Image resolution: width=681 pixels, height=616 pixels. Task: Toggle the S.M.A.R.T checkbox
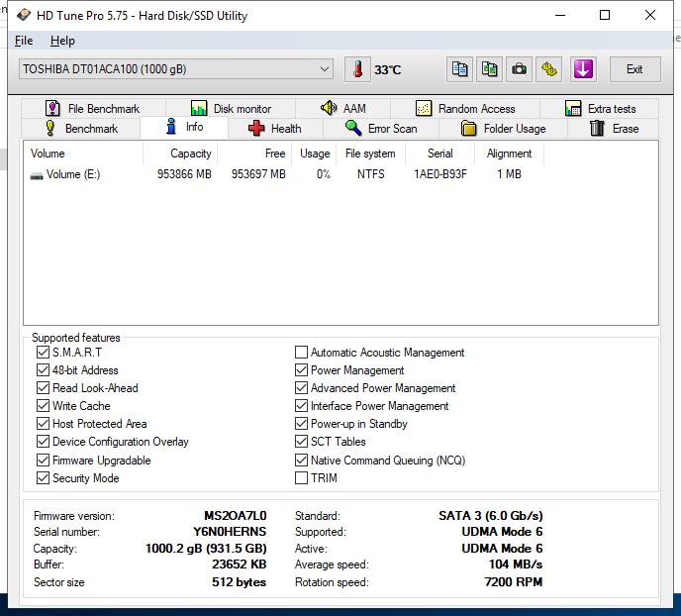point(43,352)
